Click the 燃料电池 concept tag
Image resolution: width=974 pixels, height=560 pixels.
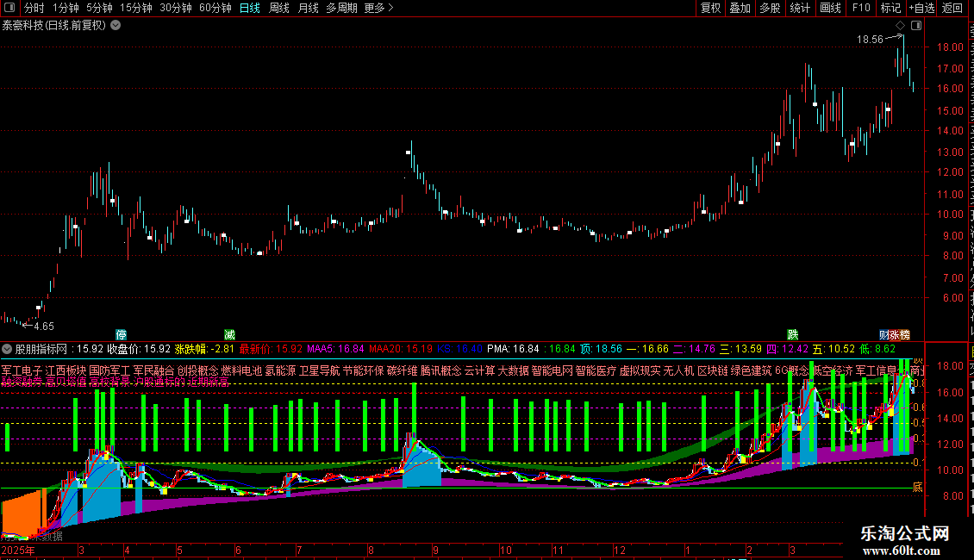click(x=241, y=370)
